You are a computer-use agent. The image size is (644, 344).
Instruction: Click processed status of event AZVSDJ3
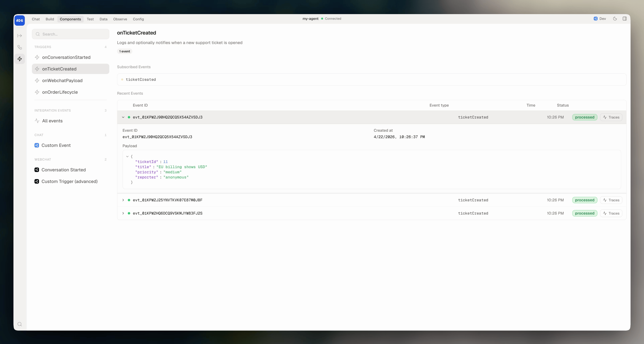[585, 117]
